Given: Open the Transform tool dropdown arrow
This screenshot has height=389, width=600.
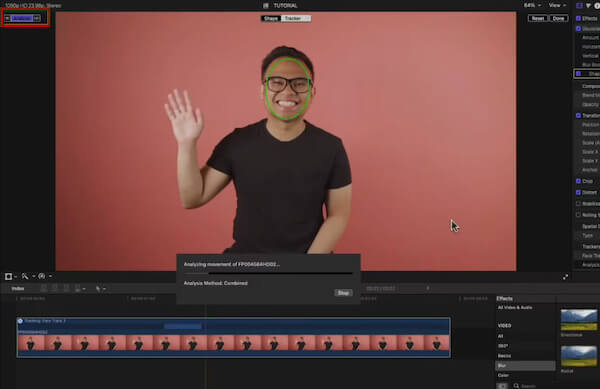Looking at the screenshot, I should click(15, 276).
